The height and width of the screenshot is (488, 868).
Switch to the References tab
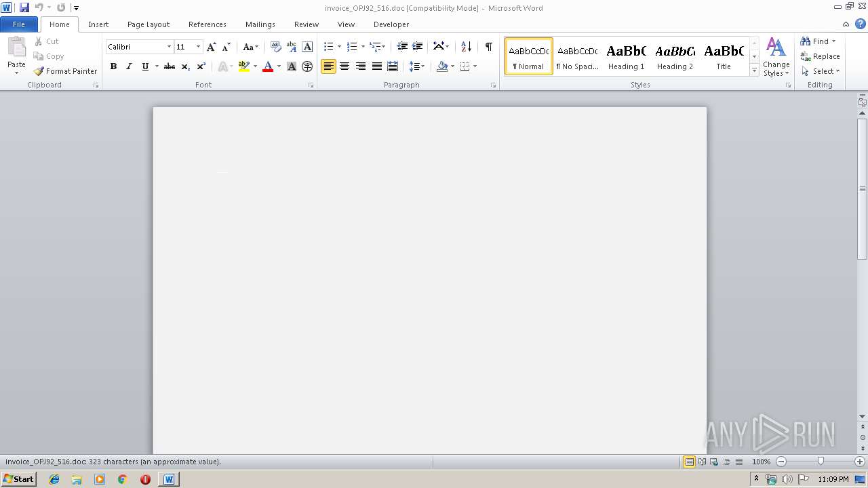208,24
